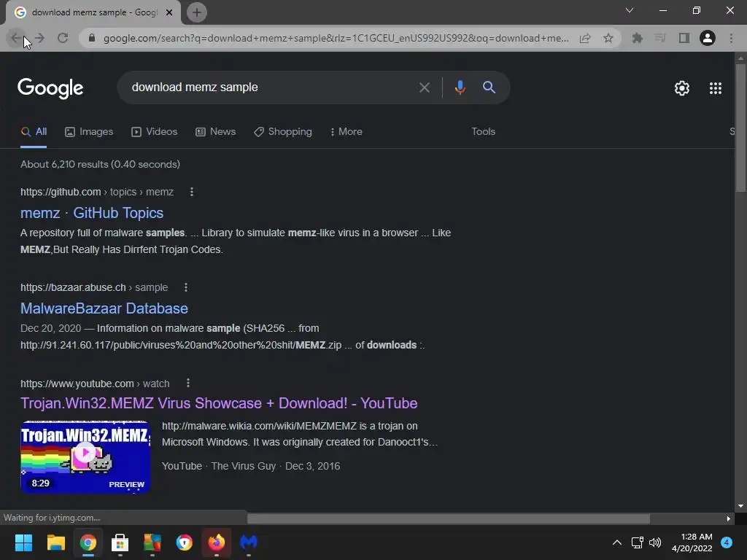
Task: Click the scroll right arrow on horizontal scrollbar
Action: 729,518
